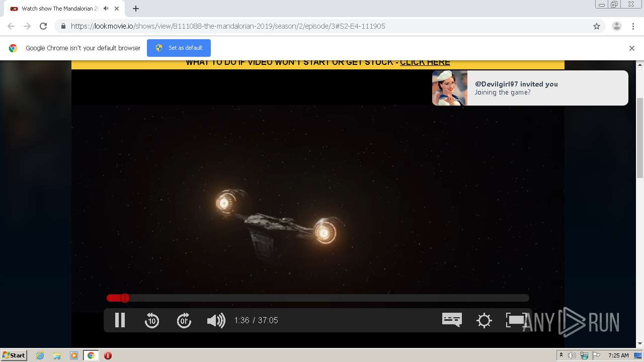644x362 pixels.
Task: Open the Windows Start menu
Action: click(14, 355)
